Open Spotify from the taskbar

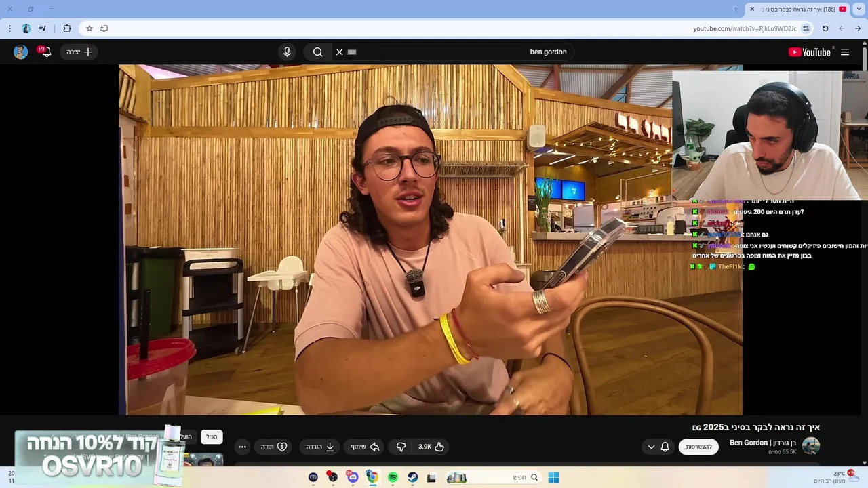[x=393, y=477]
